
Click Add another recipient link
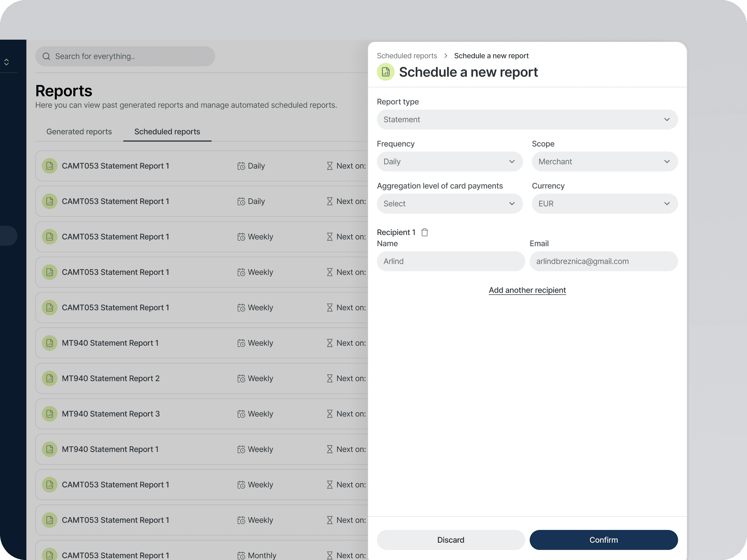pyautogui.click(x=527, y=290)
